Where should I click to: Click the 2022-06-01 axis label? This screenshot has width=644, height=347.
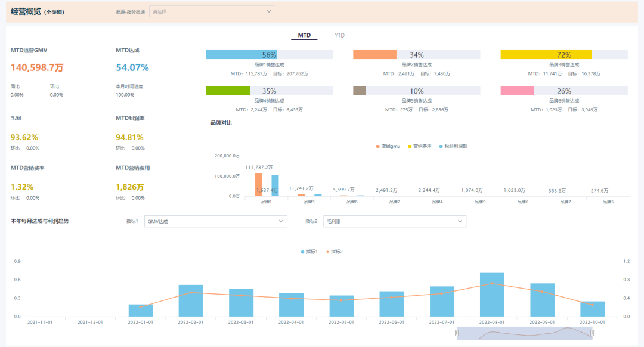click(x=391, y=323)
